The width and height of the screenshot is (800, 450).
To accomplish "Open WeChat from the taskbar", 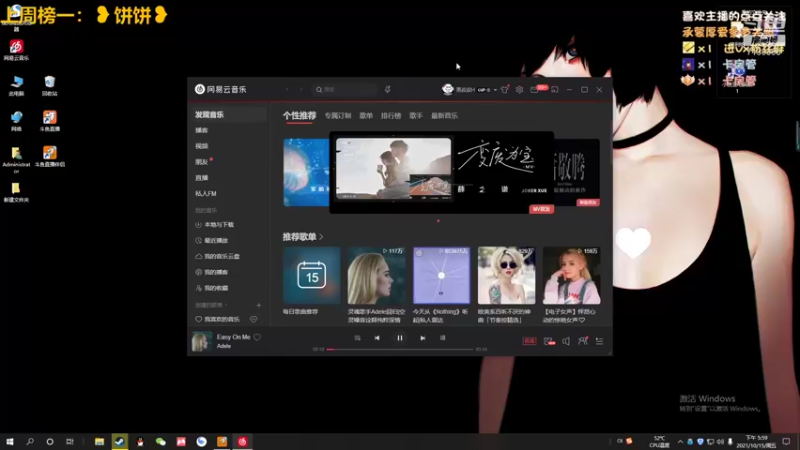I will [161, 442].
